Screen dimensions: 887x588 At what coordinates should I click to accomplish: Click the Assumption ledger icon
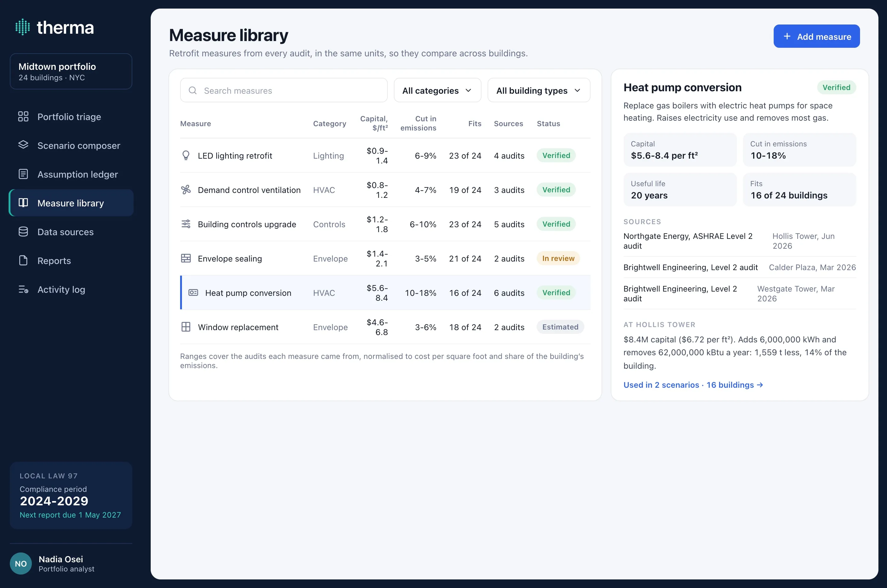23,174
